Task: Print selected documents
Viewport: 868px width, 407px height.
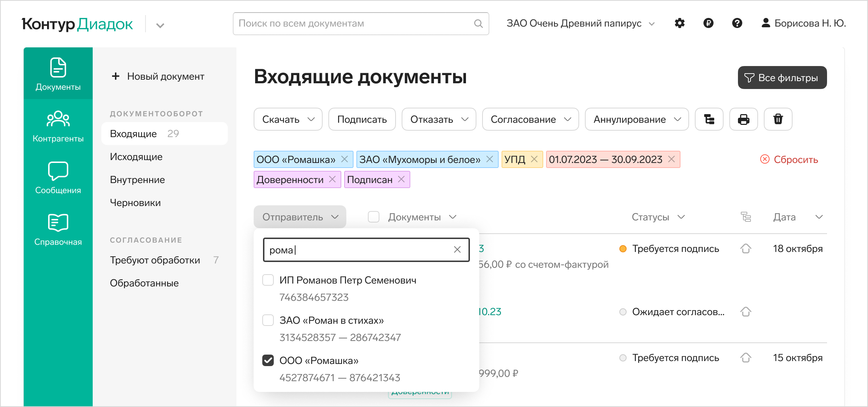Action: coord(743,119)
